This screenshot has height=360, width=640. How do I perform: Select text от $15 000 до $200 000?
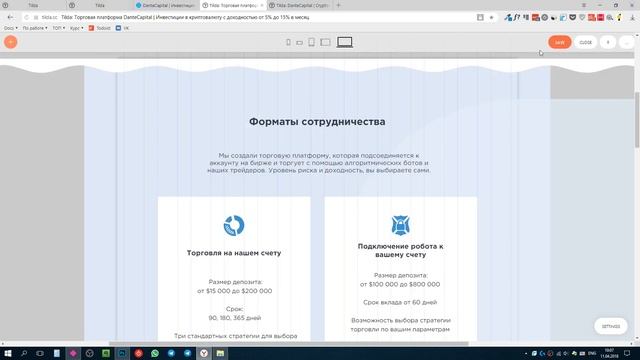tap(235, 291)
